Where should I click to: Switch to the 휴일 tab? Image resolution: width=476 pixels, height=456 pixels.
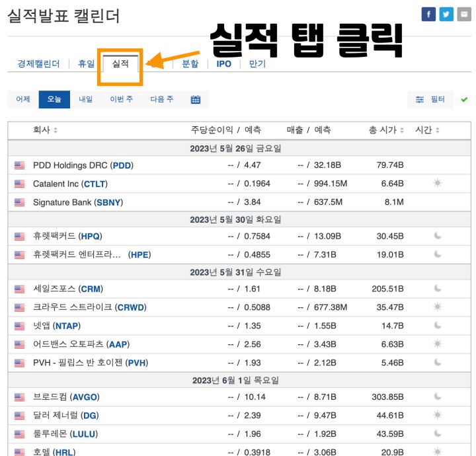point(86,63)
